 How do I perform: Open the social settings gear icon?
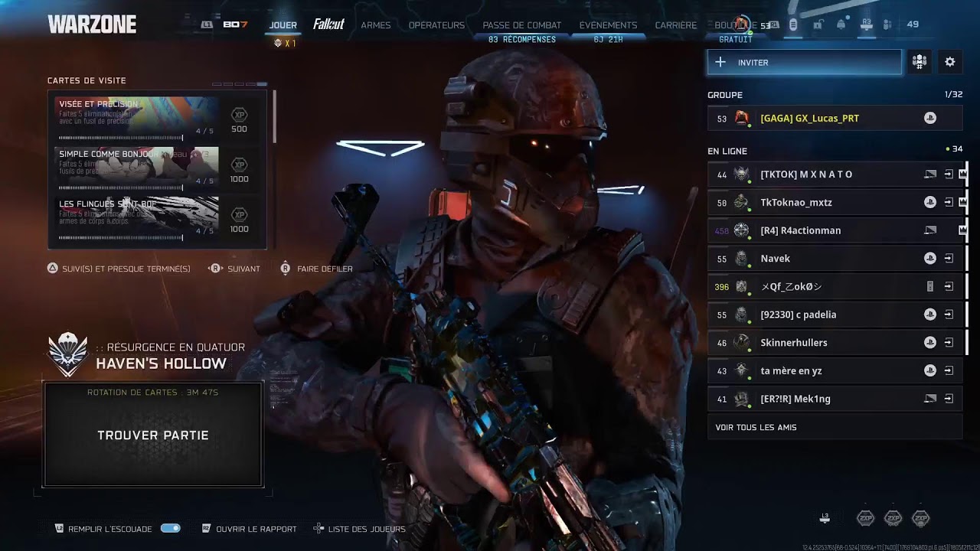(950, 62)
